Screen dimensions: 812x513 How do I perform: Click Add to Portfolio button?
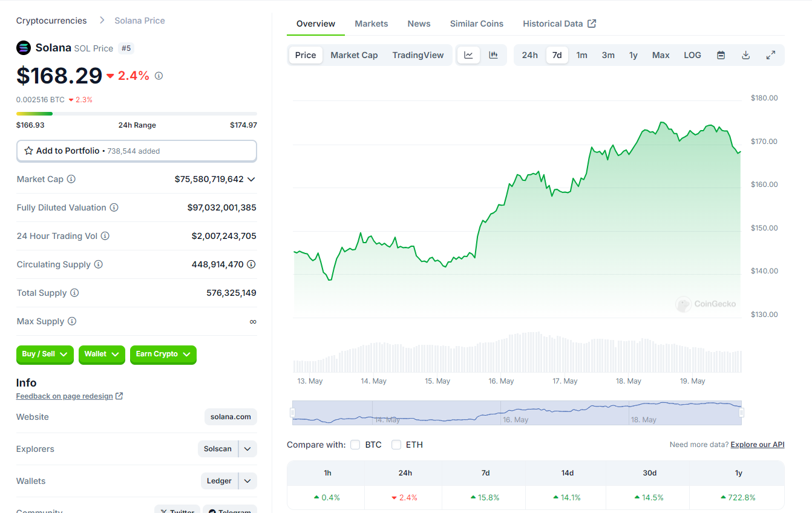[x=137, y=151]
